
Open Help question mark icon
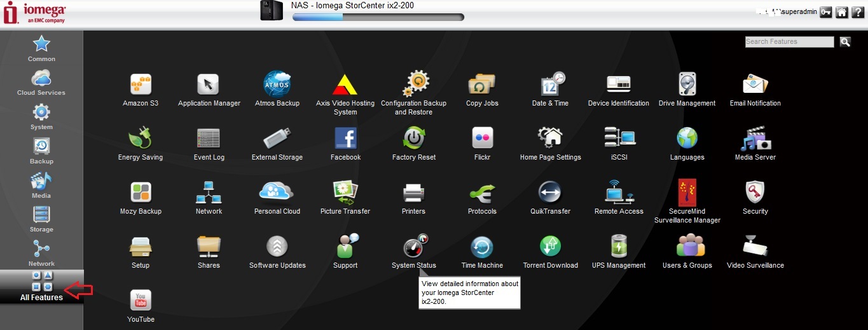pos(857,12)
